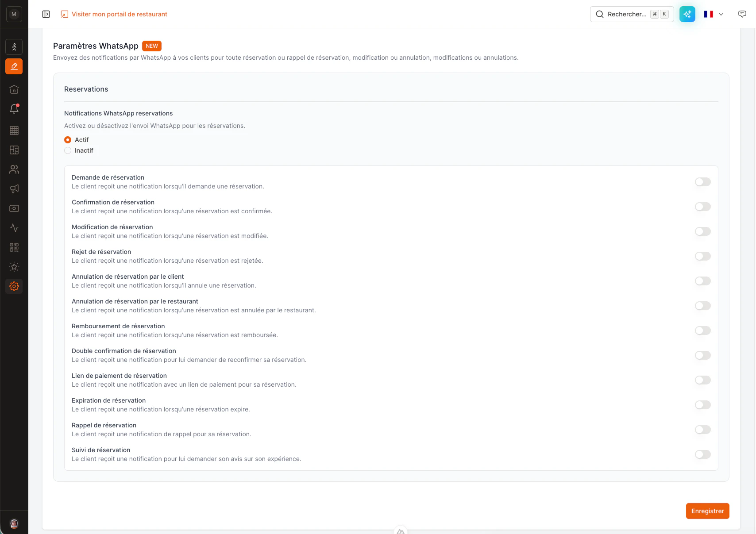
Task: Click the NEW badge beside Paramètres WhatsApp
Action: (152, 46)
